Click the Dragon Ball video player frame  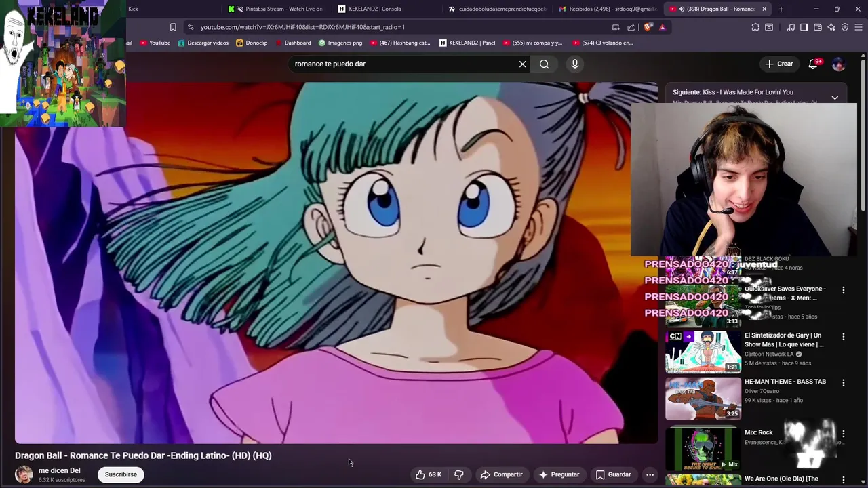pyautogui.click(x=336, y=263)
